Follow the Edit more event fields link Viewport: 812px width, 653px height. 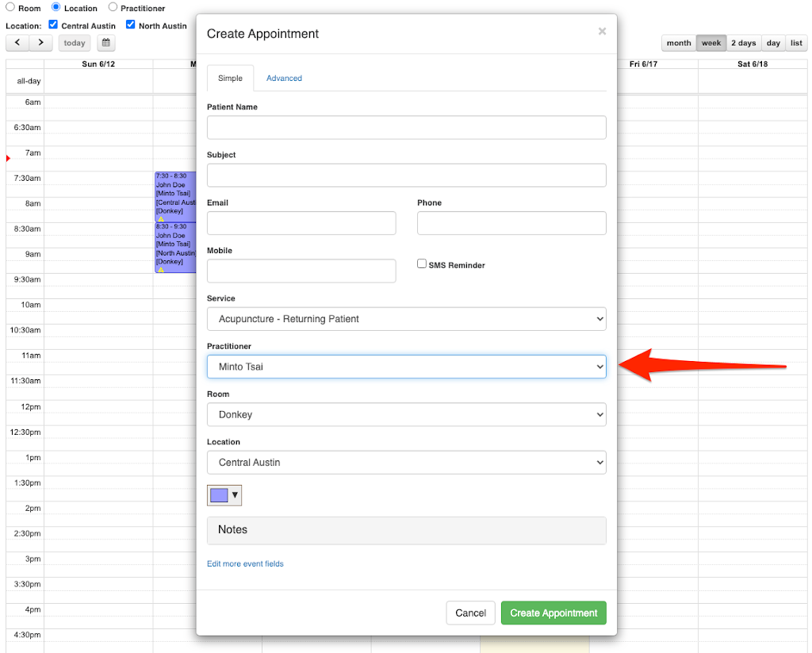pyautogui.click(x=245, y=564)
